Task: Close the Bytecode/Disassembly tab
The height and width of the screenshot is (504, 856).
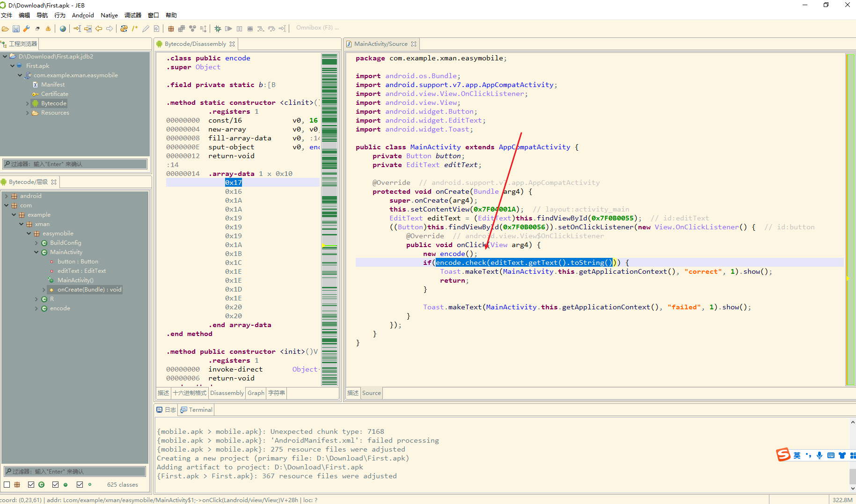Action: 232,44
